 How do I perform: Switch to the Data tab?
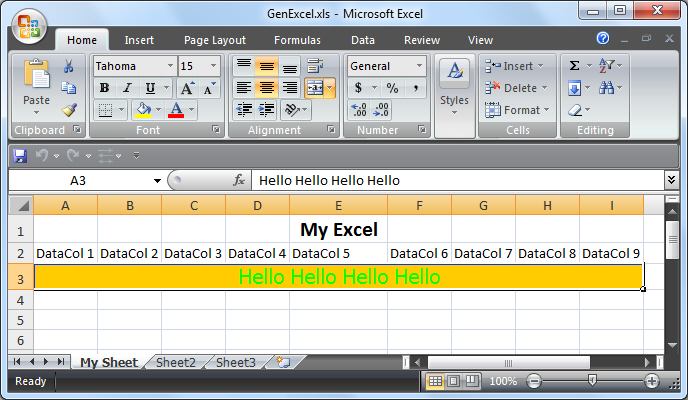(363, 40)
